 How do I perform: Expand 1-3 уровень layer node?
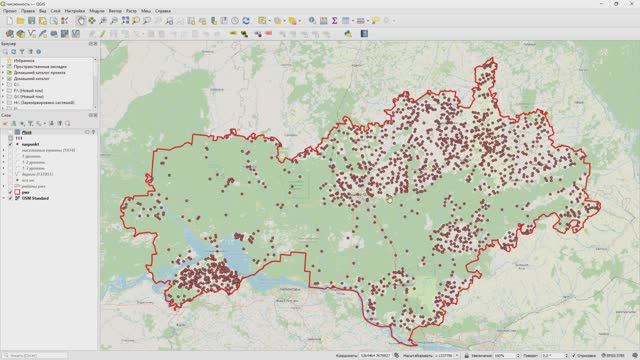(x=4, y=168)
